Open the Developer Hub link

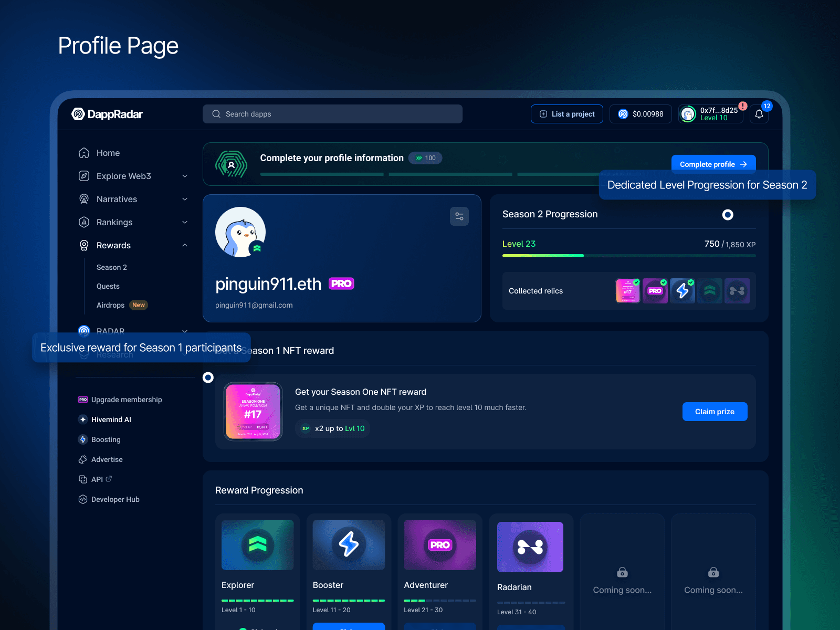(115, 499)
